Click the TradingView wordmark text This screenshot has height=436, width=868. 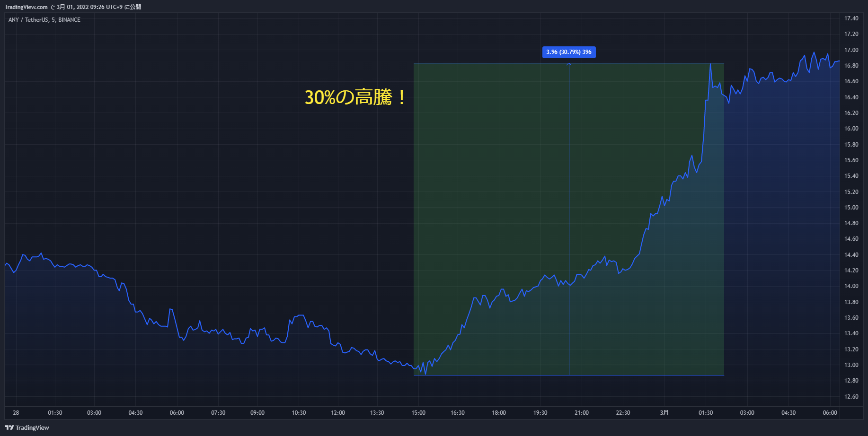click(32, 427)
